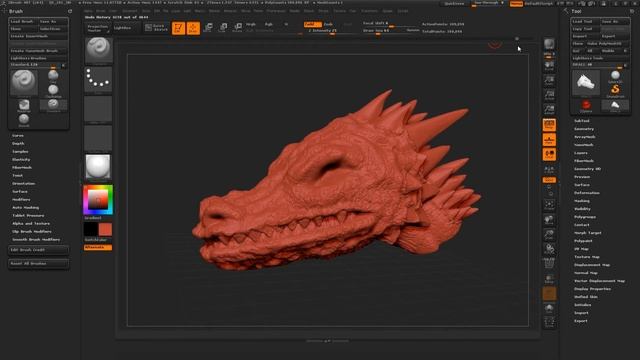
Task: Select the MaskPen brush icon
Action: (24, 105)
